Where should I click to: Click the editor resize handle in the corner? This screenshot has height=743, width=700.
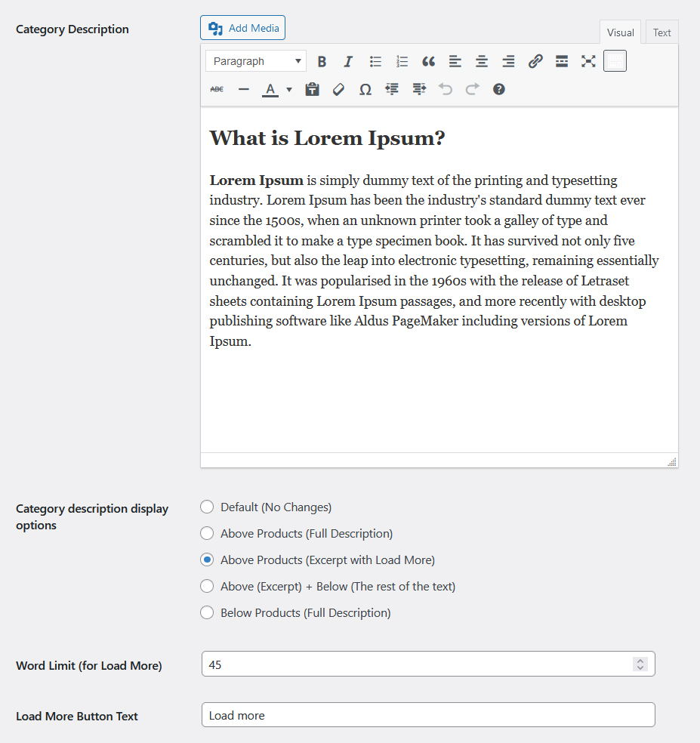tap(672, 462)
